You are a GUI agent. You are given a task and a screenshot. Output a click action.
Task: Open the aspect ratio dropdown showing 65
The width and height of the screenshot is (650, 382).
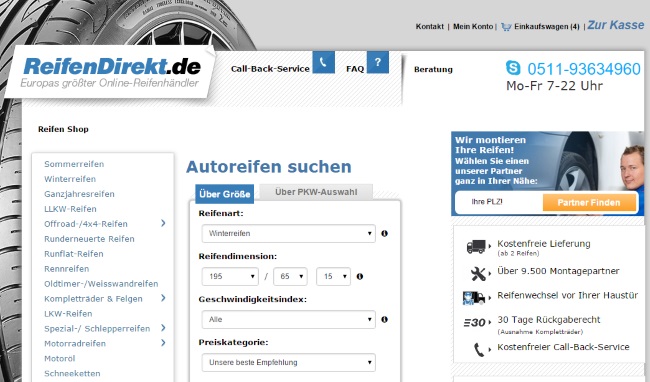[x=290, y=276]
